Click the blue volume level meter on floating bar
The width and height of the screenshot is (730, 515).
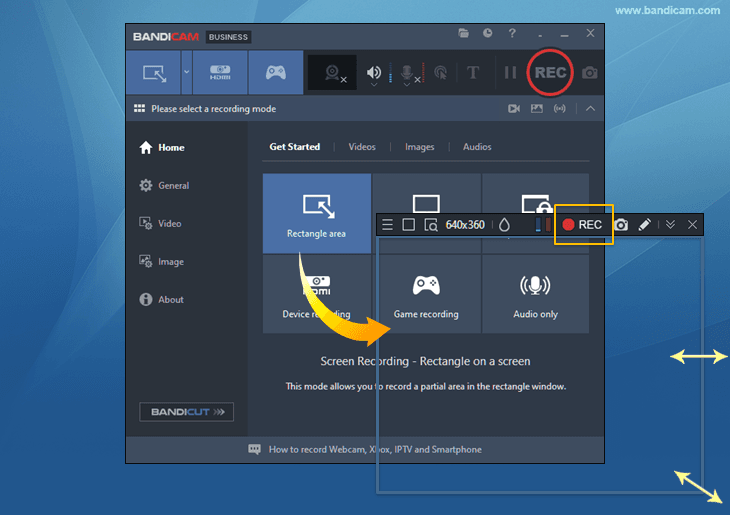point(542,225)
